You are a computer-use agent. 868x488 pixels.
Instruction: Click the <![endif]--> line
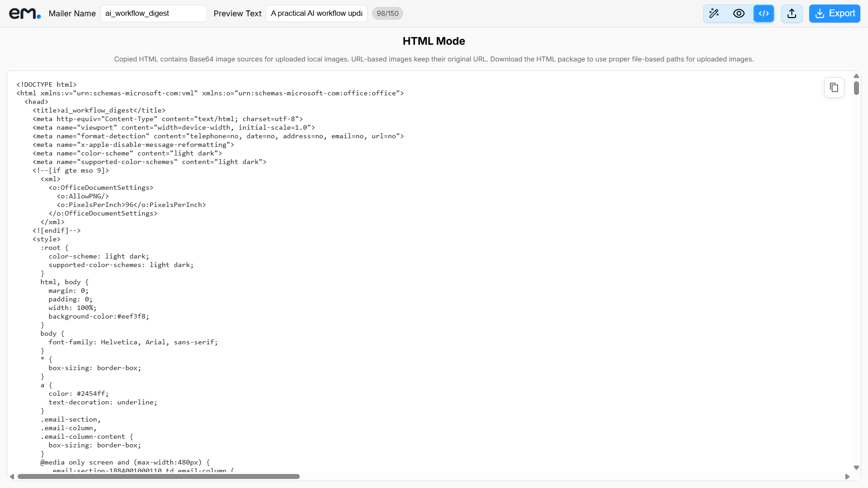pyautogui.click(x=57, y=230)
